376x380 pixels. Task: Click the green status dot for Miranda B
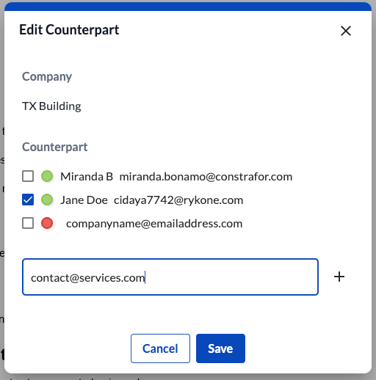tap(47, 176)
